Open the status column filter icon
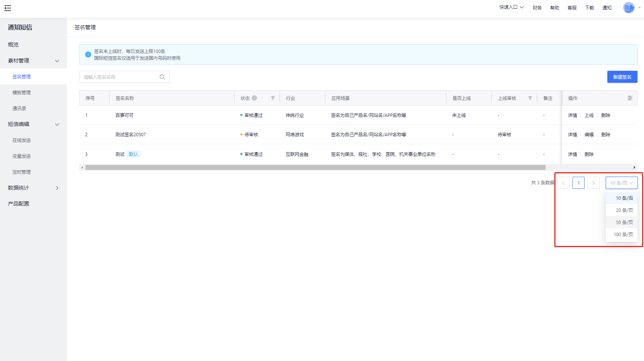 coord(272,98)
